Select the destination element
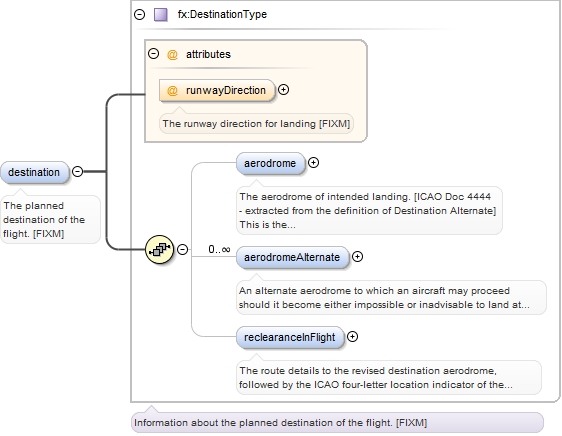This screenshot has height=436, width=562. 34,172
